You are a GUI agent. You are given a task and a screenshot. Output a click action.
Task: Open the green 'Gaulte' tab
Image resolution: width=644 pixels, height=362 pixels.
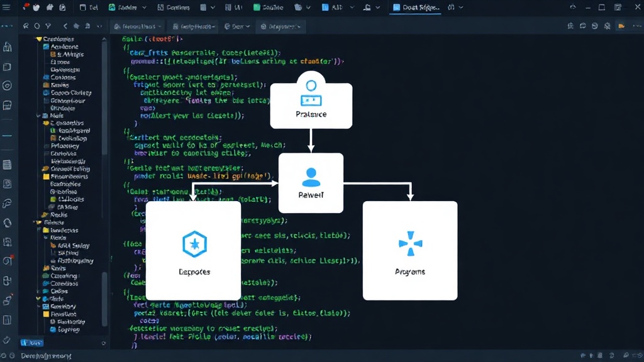[x=268, y=8]
